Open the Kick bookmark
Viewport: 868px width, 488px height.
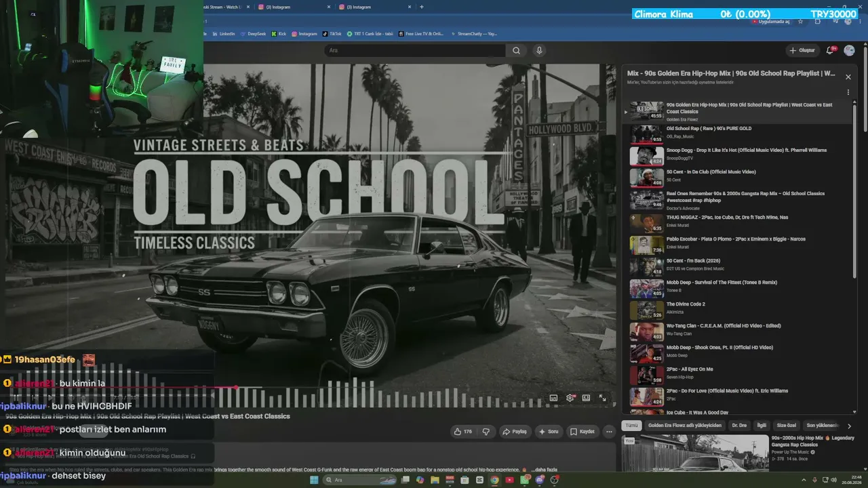click(x=279, y=33)
